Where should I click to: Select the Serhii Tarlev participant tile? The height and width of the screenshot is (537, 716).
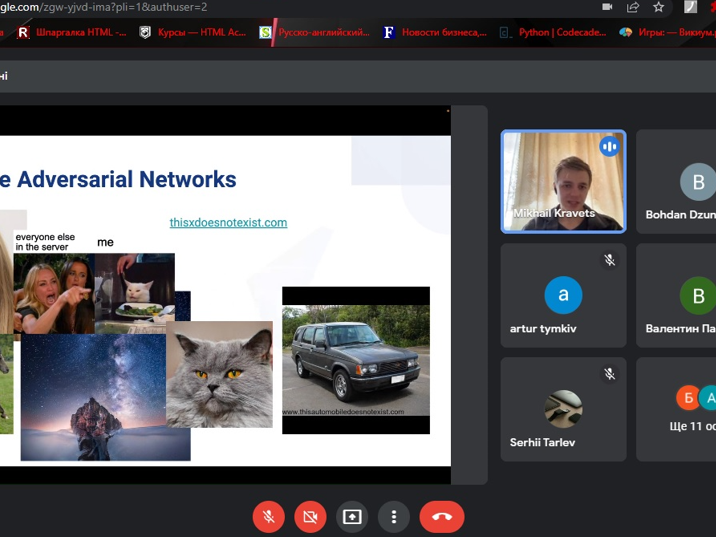point(563,409)
